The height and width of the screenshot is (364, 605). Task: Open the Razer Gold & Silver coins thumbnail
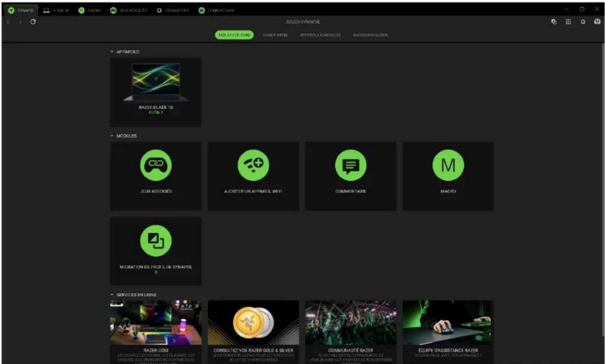click(x=253, y=322)
